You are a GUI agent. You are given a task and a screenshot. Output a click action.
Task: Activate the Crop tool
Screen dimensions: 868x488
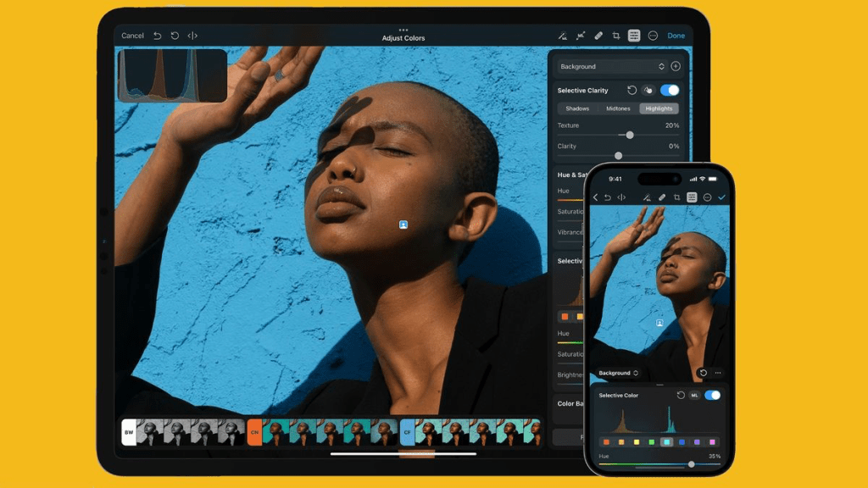[x=616, y=36]
